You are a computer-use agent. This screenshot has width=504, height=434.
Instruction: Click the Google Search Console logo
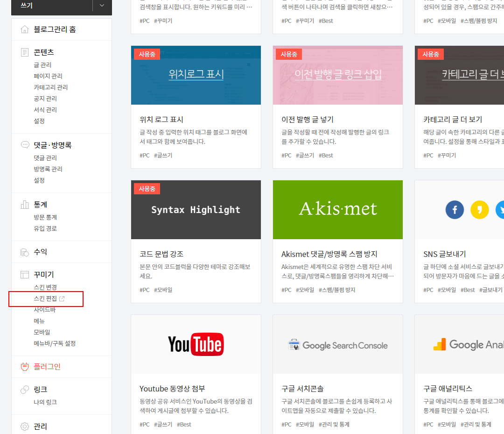coord(338,345)
